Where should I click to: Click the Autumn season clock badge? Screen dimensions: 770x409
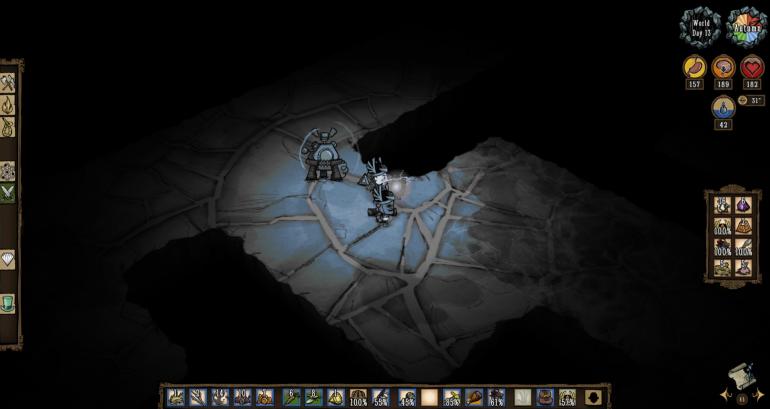pos(746,27)
